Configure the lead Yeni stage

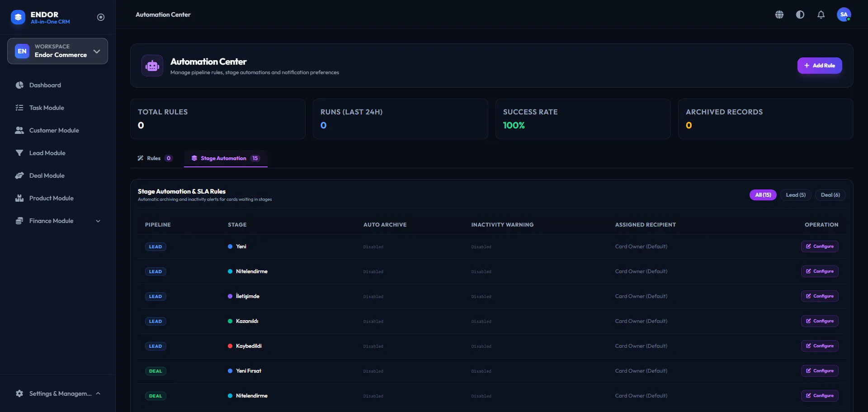click(x=820, y=246)
